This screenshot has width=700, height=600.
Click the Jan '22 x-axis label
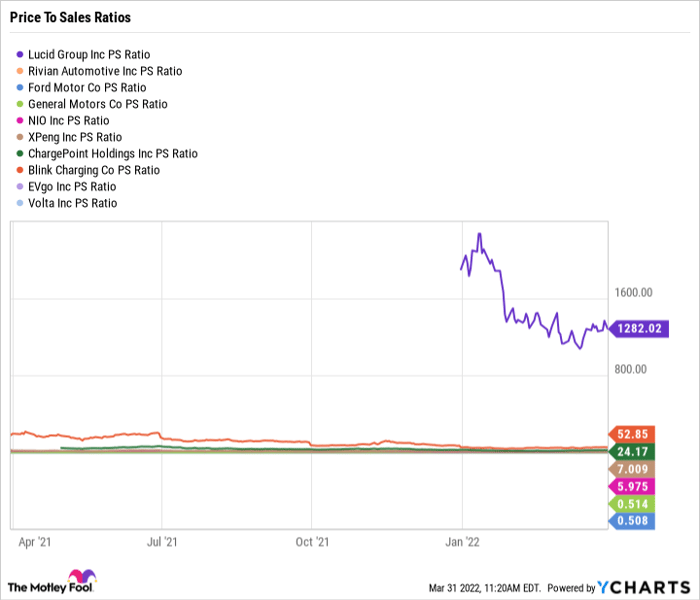click(x=461, y=542)
